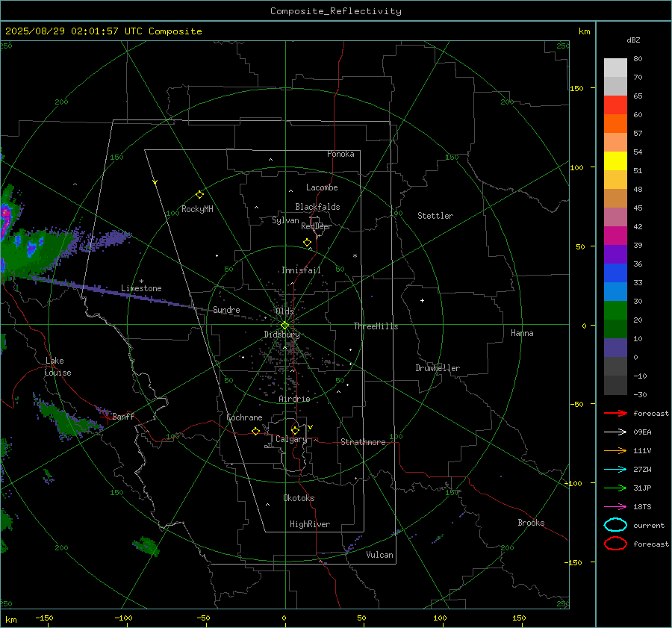Pick the bright yellow swatch between 54 and 51 dBZ
Screen dimensions: 672x628
tap(615, 161)
